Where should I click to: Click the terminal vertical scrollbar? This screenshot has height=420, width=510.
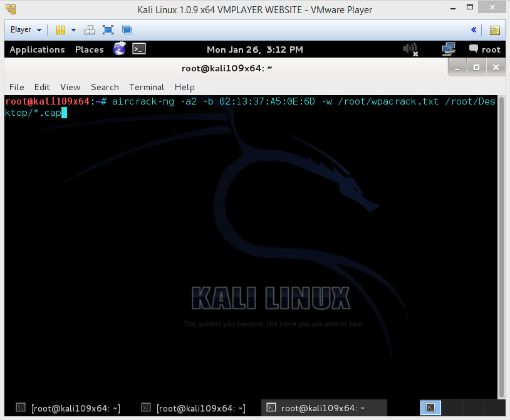click(501, 247)
